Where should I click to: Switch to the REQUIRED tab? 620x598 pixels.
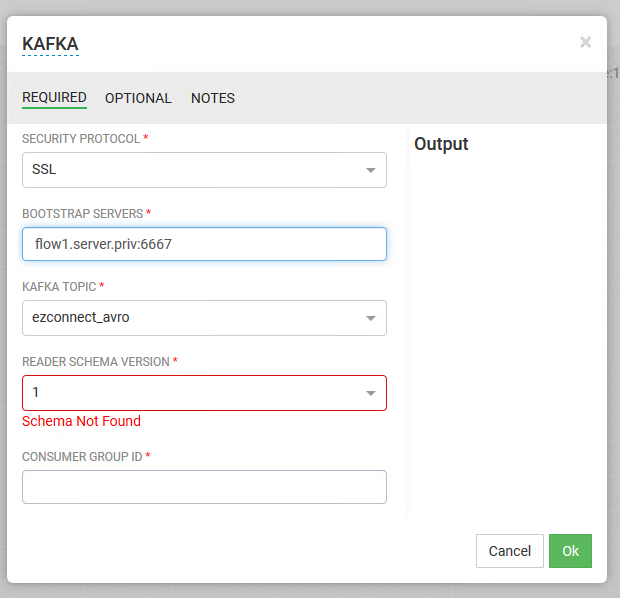pos(54,98)
